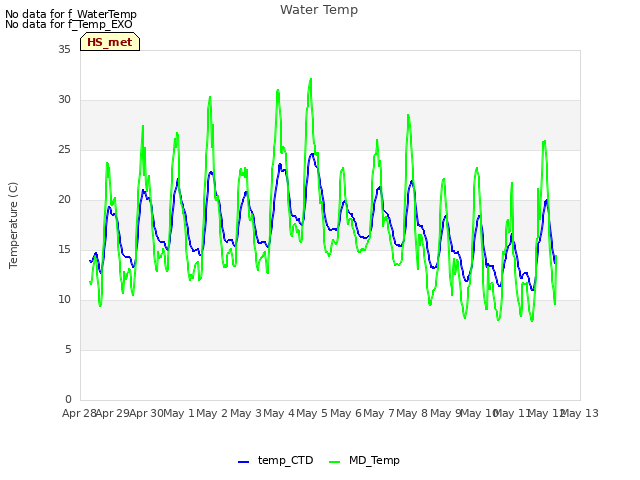Click the May 5 x-axis label
Viewport: 640px width, 480px height.
tap(312, 413)
